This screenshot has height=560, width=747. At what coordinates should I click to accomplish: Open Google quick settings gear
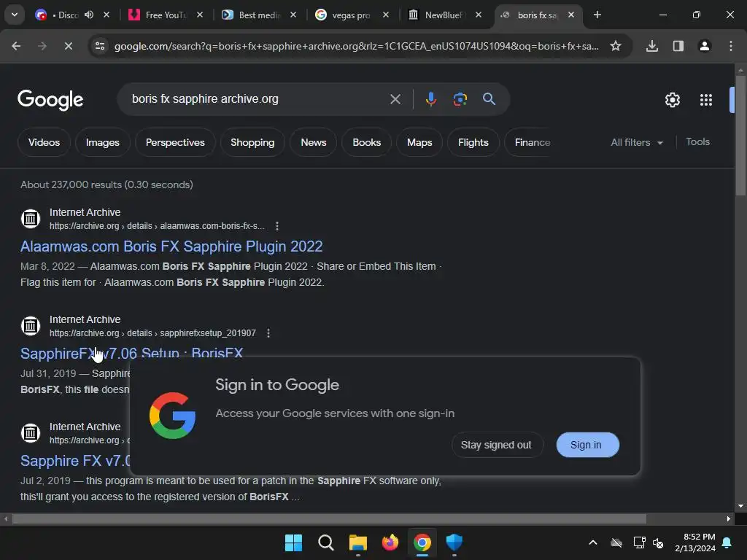(x=672, y=100)
